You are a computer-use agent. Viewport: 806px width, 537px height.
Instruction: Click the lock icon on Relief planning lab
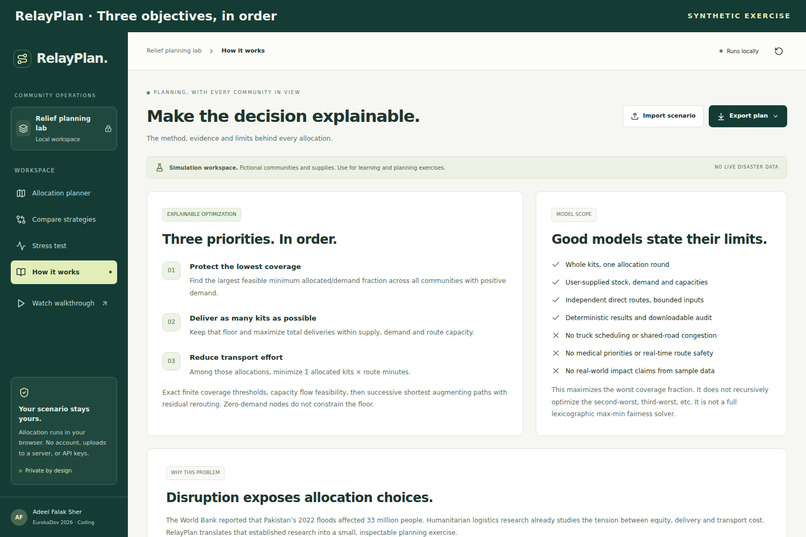click(108, 128)
